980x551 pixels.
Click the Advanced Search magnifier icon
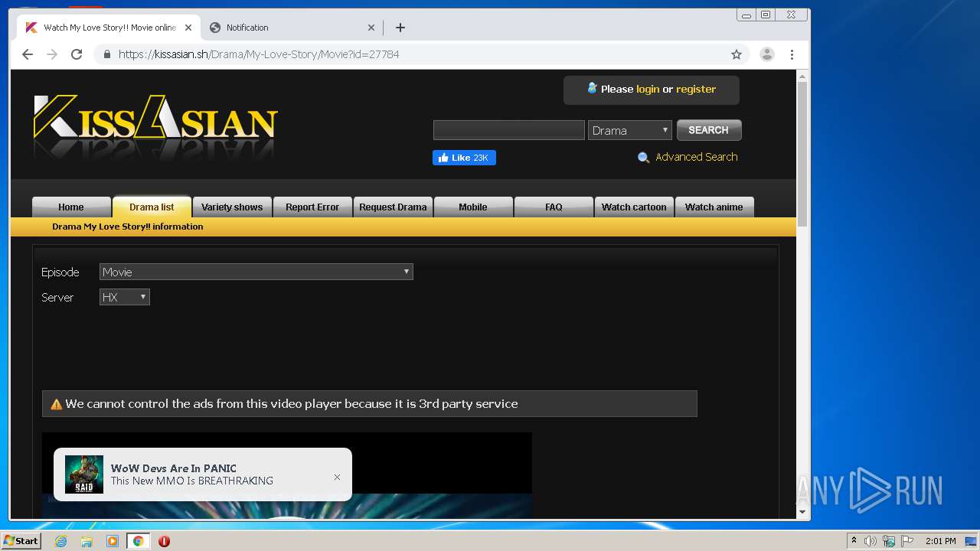pos(643,158)
